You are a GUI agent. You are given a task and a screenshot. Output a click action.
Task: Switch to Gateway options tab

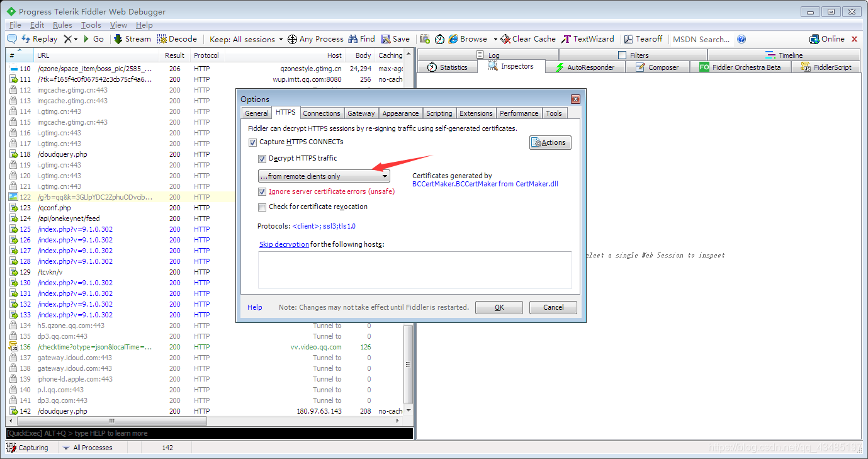361,113
